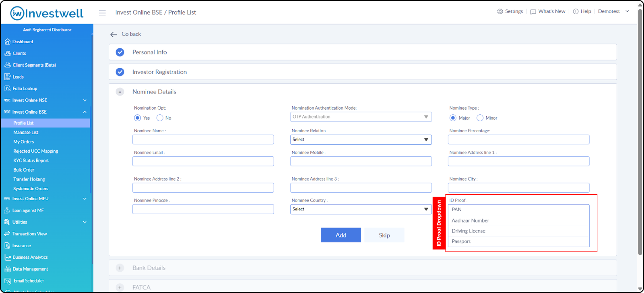This screenshot has height=293, width=644.
Task: Click the Transactions View arrows icon
Action: click(7, 234)
